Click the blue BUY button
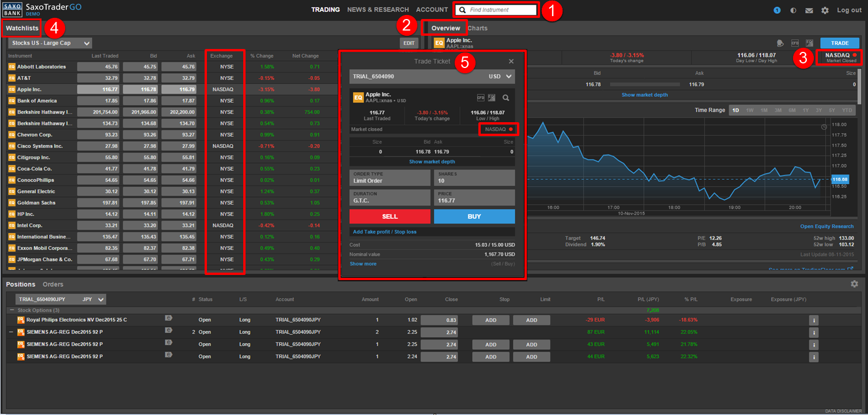 click(474, 216)
